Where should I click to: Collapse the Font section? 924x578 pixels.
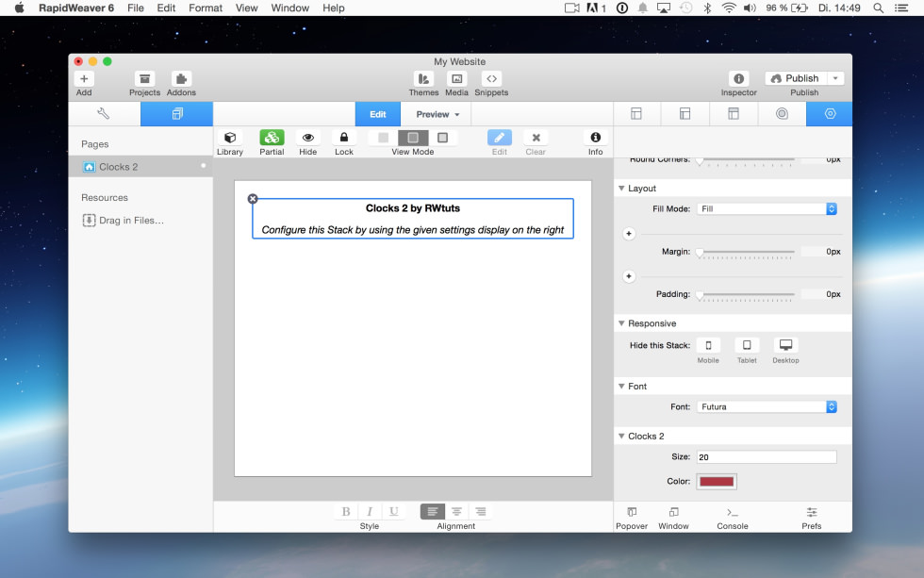[x=621, y=387]
